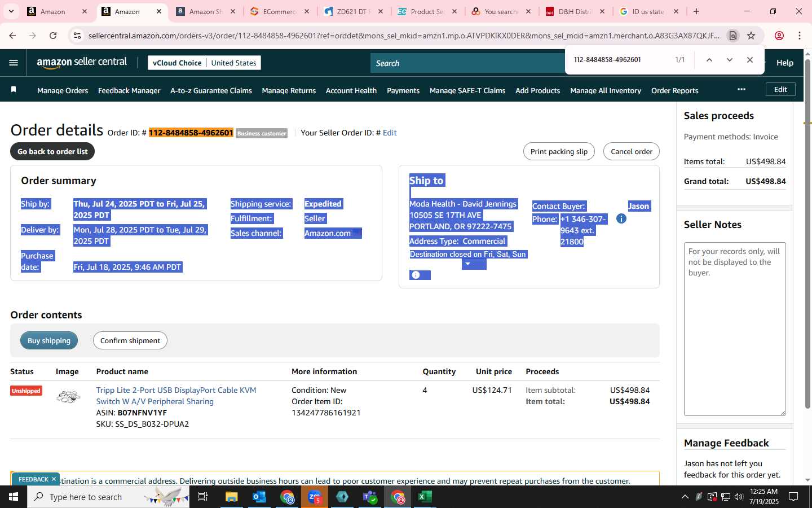Open A-to-z Guarantee Claims
Screen dimensions: 812x508
tap(211, 90)
